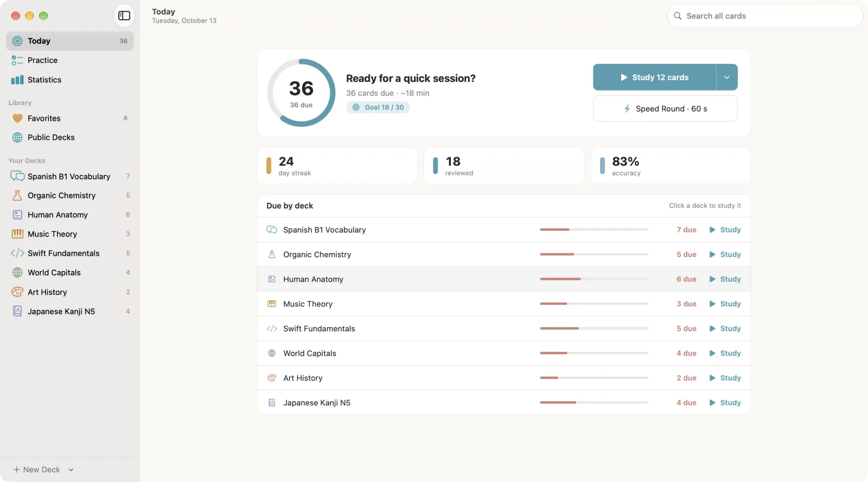
Task: Search all cards field
Action: point(765,16)
